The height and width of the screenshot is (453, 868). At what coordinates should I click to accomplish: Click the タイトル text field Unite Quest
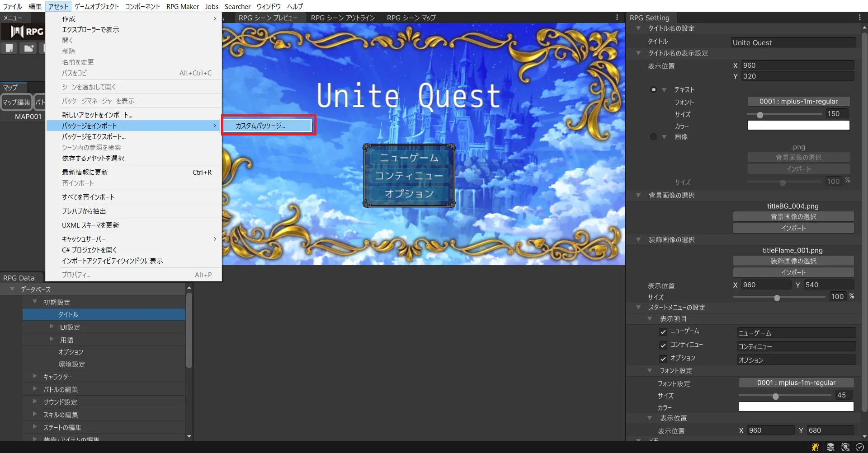(793, 42)
